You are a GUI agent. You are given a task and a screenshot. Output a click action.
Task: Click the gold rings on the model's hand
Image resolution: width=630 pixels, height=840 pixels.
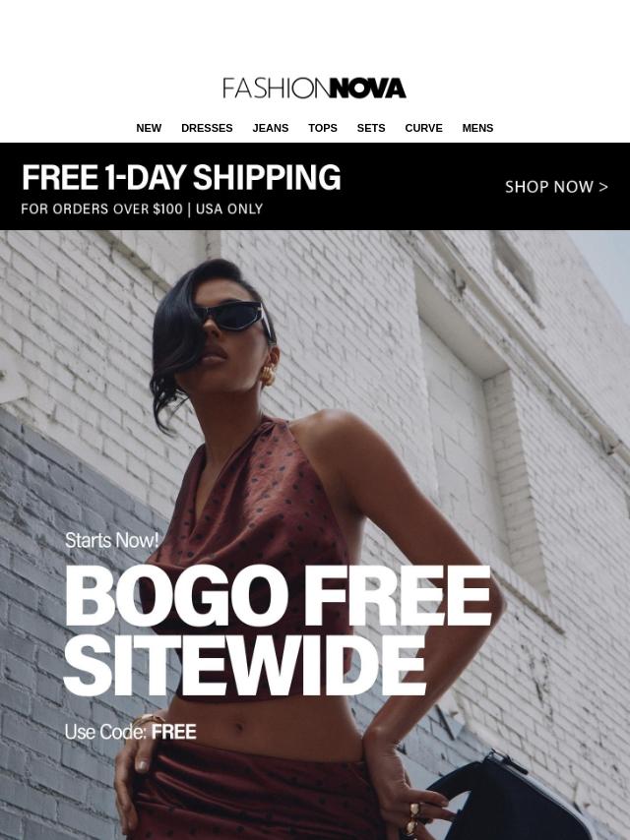pyautogui.click(x=413, y=818)
